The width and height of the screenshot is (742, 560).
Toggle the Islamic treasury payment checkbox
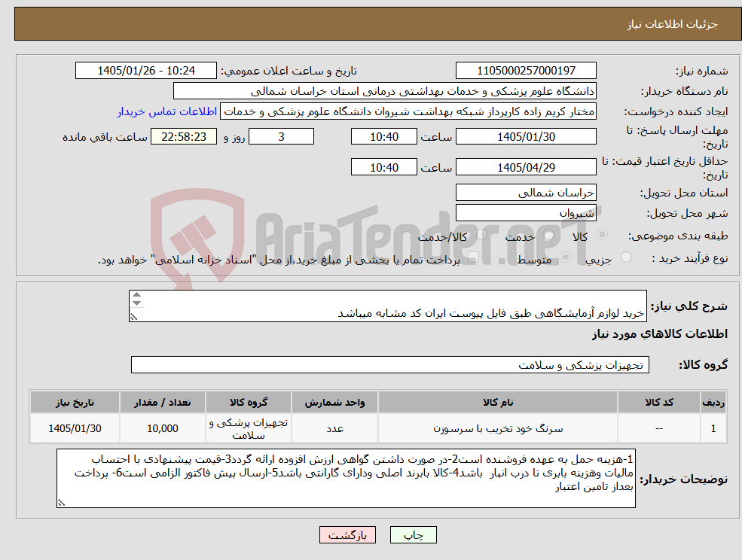coord(473,257)
